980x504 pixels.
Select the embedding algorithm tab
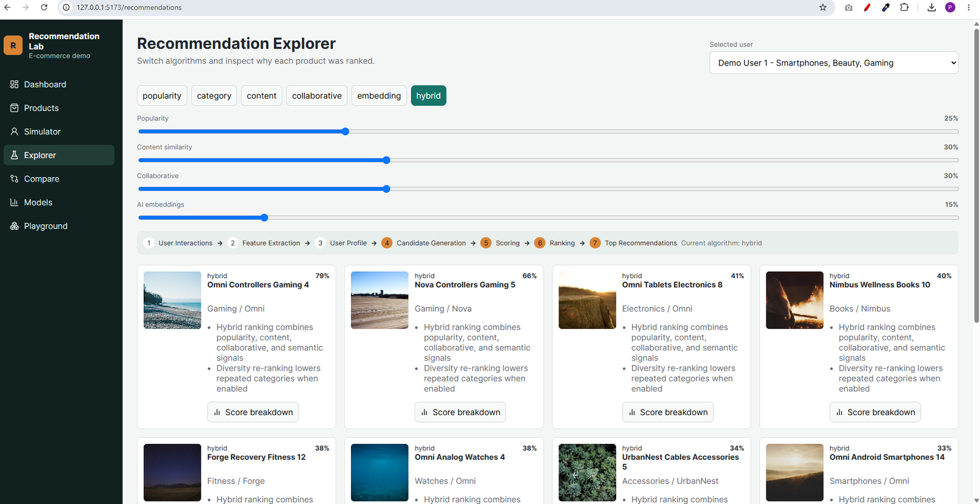[379, 96]
